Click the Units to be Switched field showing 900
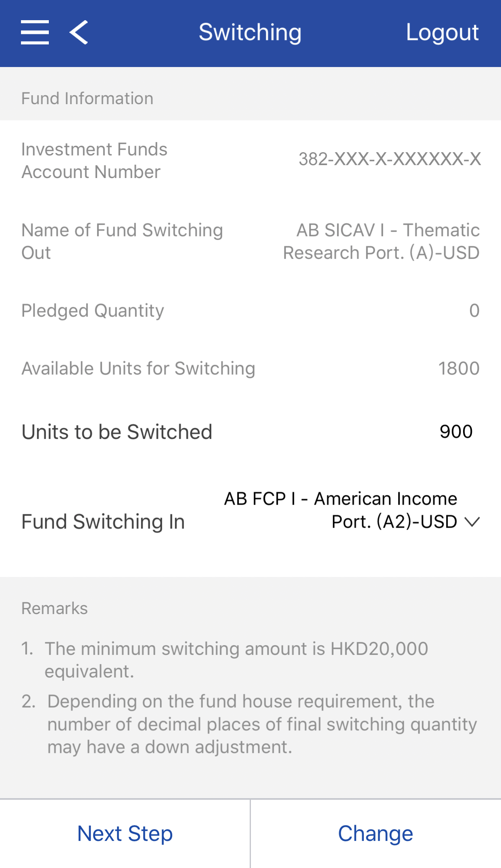This screenshot has height=868, width=501. click(456, 432)
